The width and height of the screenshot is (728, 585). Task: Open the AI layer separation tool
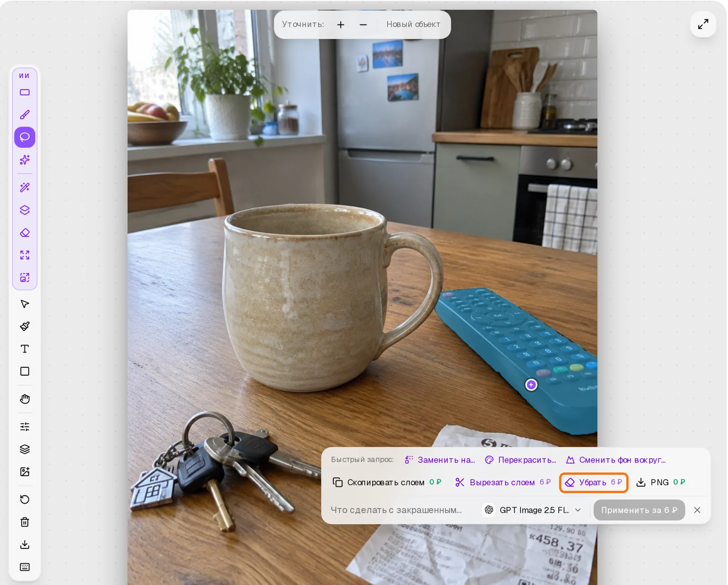25,210
